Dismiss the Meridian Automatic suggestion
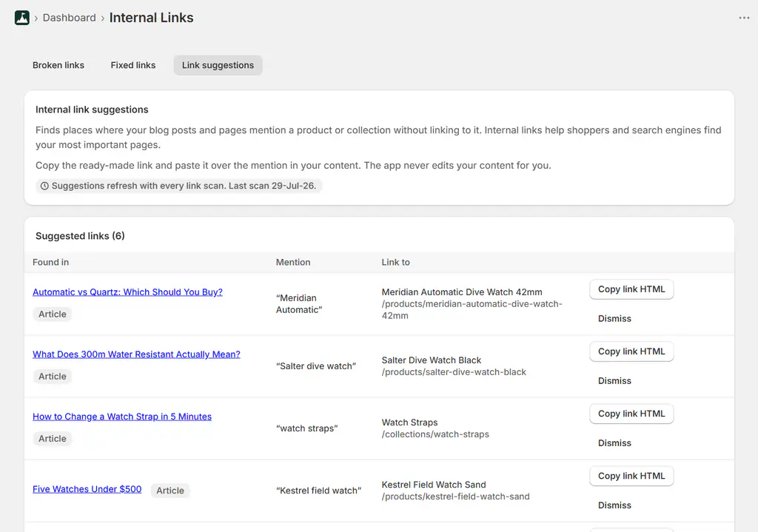This screenshot has width=758, height=532. click(x=614, y=318)
